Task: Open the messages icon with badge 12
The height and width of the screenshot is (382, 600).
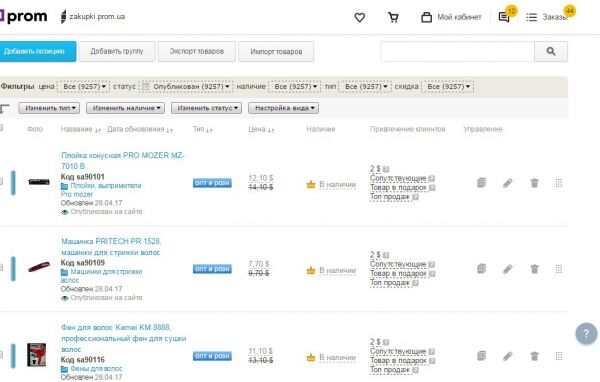Action: coord(504,17)
